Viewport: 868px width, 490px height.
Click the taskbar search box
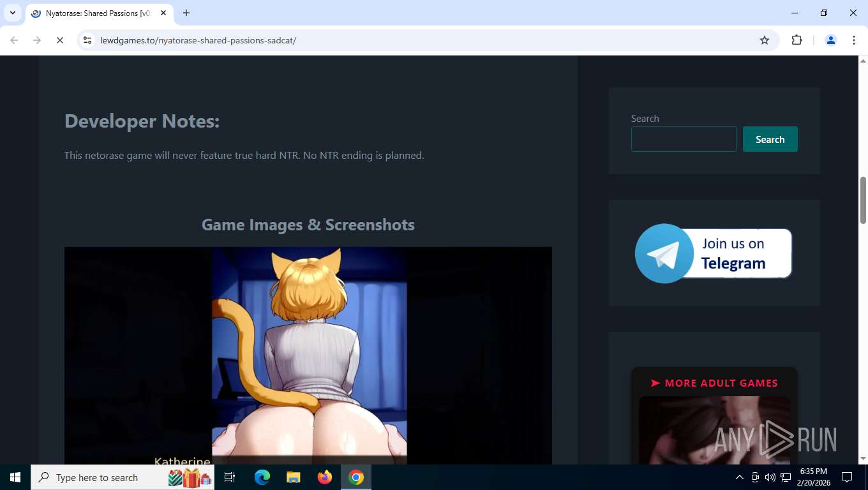point(123,477)
